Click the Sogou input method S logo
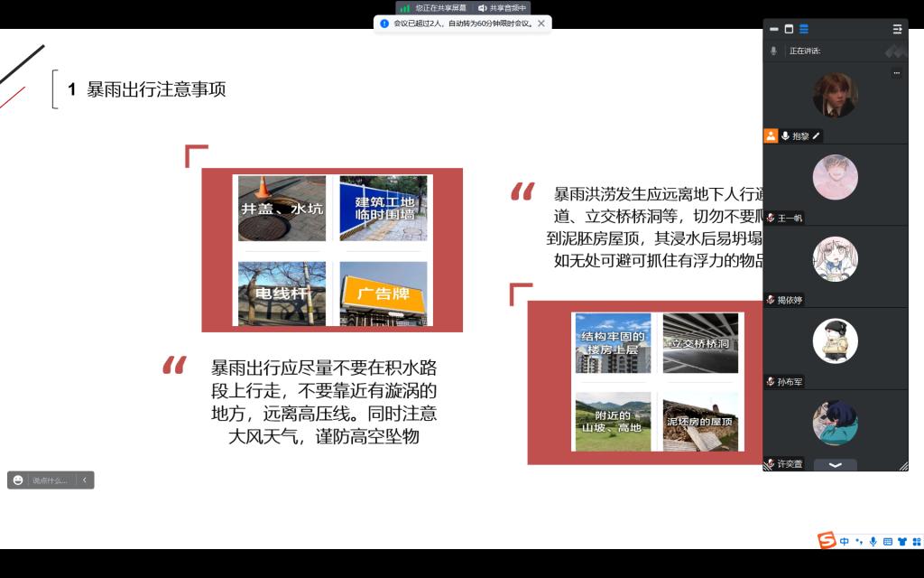This screenshot has height=578, width=924. coord(827,541)
